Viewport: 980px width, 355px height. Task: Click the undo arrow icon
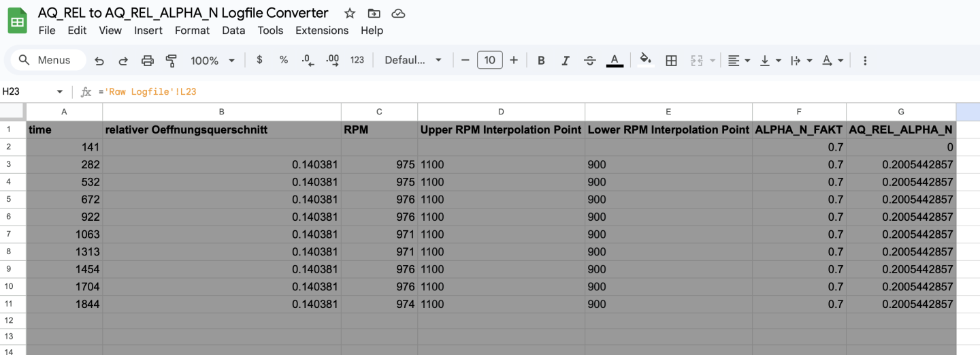tap(99, 61)
